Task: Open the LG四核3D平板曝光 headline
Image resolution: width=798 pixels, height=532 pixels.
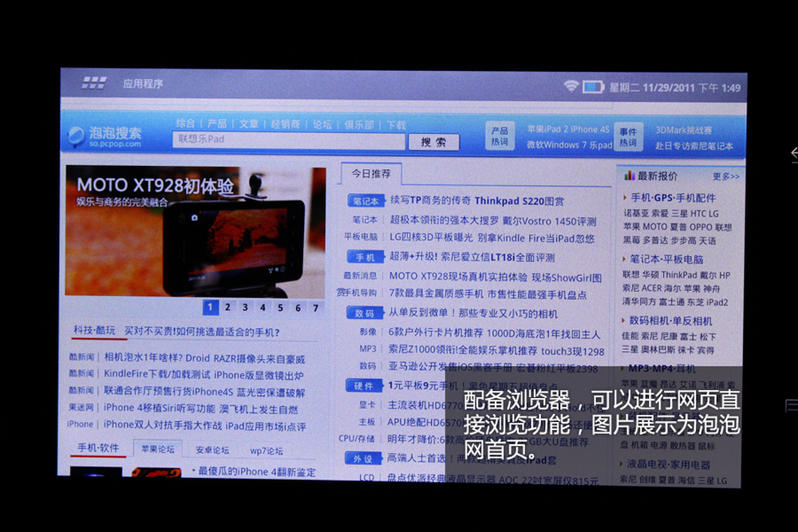Action: coord(431,238)
